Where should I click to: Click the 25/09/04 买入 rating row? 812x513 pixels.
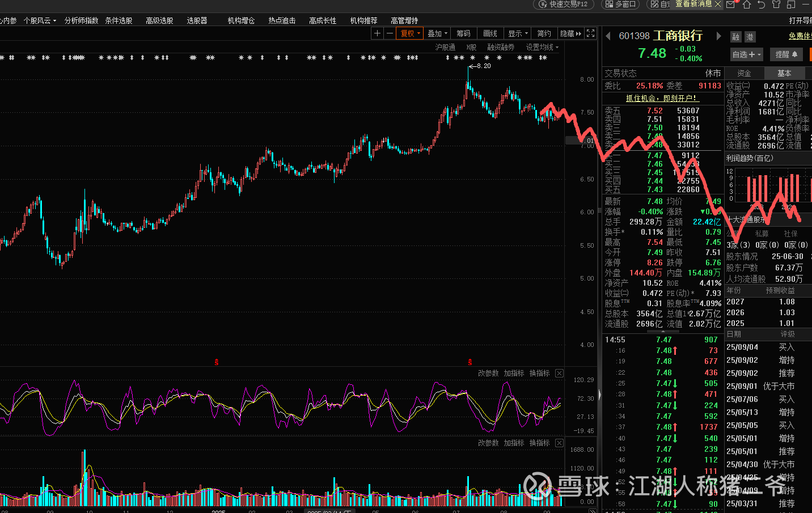768,347
